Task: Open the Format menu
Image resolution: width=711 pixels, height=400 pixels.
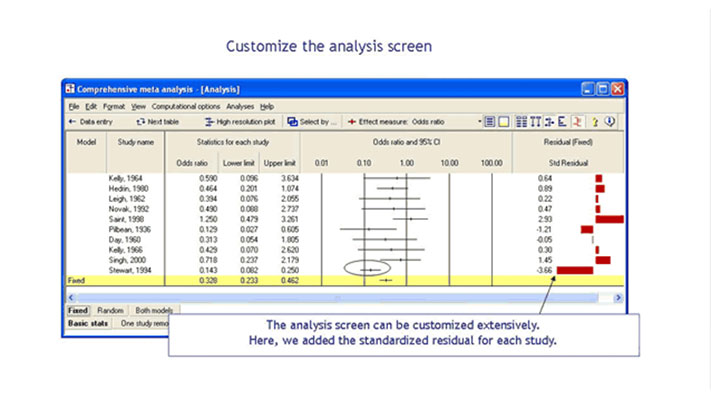Action: click(x=114, y=107)
